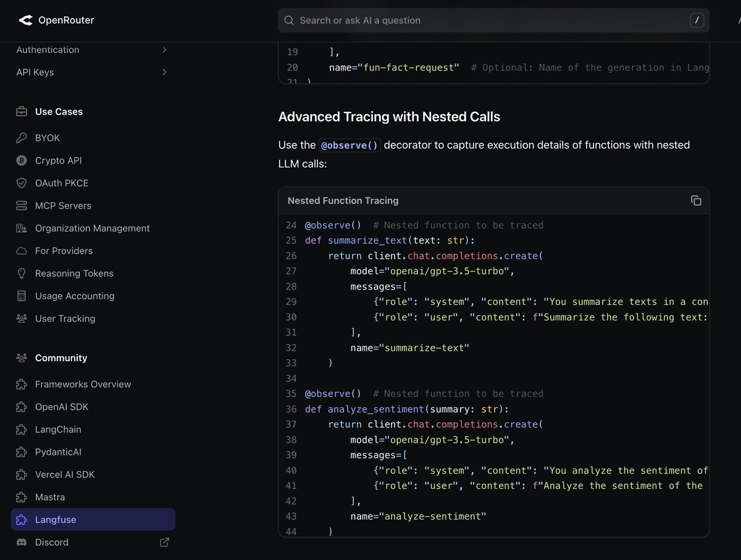
Task: Click the Nested Function Tracing title
Action: 343,201
